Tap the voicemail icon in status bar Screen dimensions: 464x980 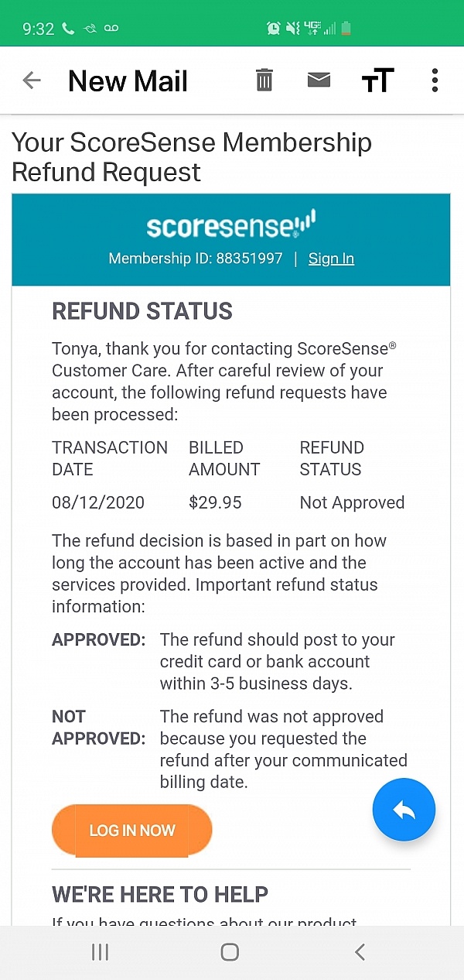(x=111, y=29)
